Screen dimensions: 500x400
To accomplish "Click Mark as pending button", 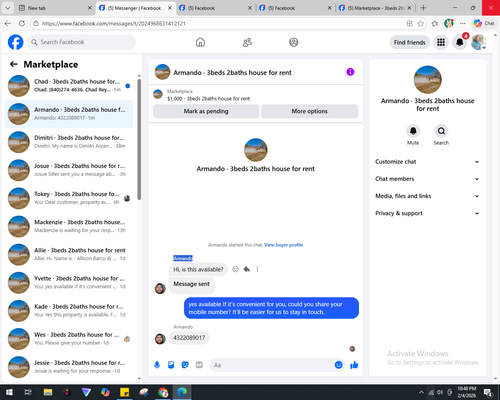I will pos(206,111).
